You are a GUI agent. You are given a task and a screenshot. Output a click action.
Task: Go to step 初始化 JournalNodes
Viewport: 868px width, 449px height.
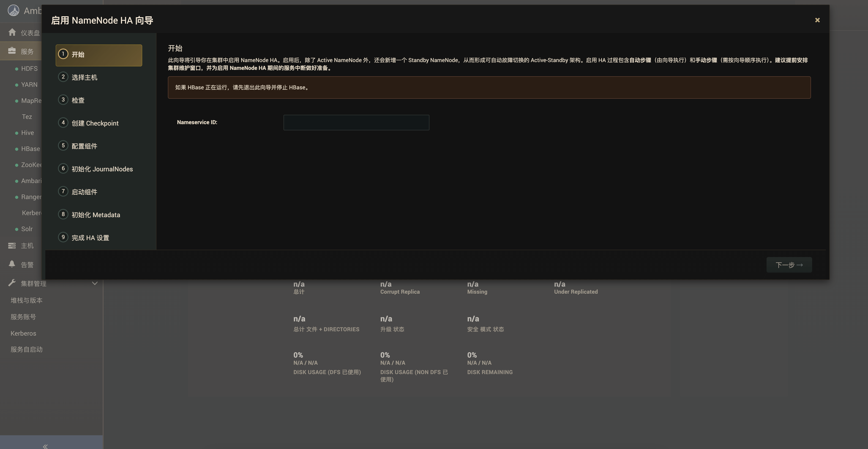tap(102, 169)
